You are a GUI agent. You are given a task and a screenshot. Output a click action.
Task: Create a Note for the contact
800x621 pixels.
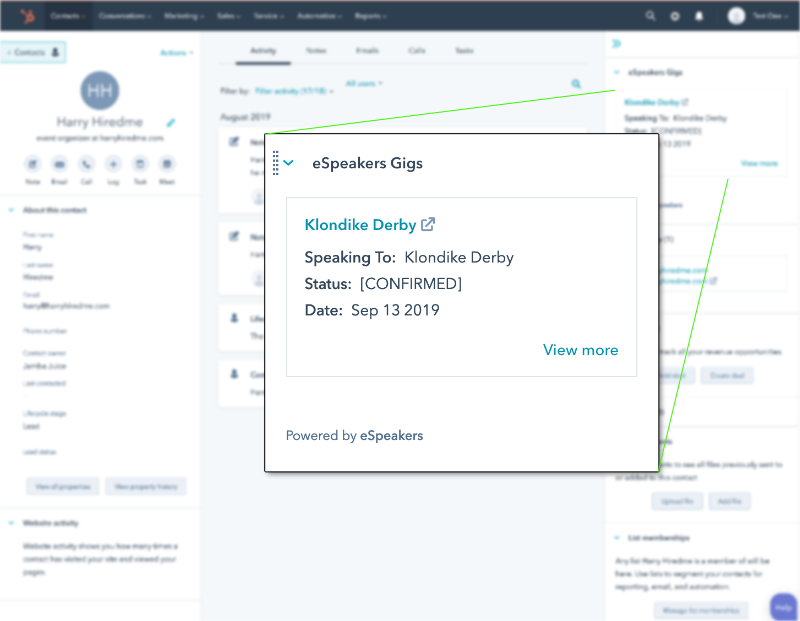coord(33,164)
